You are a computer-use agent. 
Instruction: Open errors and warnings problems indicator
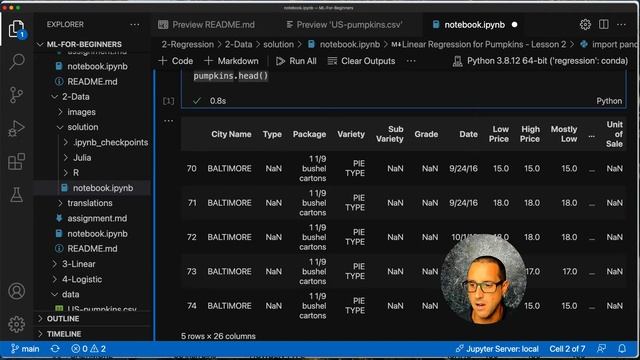pyautogui.click(x=89, y=349)
